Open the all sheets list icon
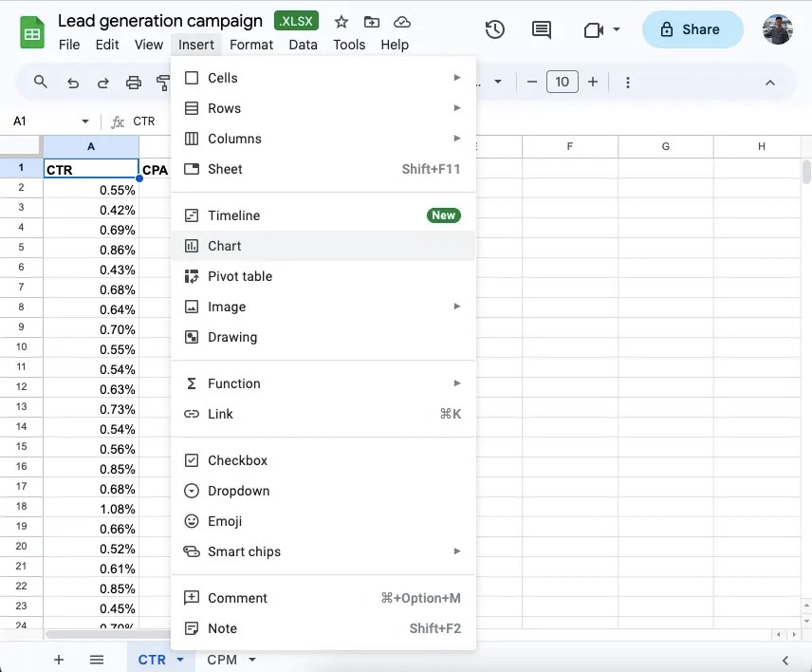This screenshot has height=672, width=812. [97, 659]
